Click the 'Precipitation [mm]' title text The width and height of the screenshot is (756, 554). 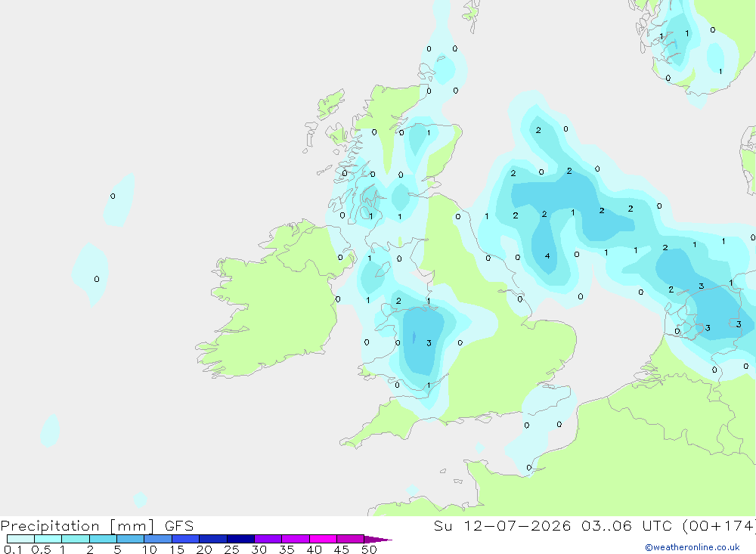point(78,526)
